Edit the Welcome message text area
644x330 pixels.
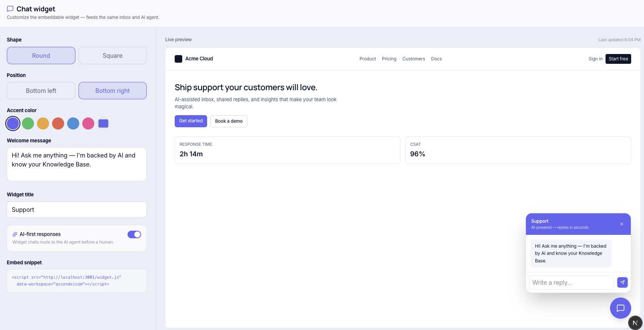[77, 164]
